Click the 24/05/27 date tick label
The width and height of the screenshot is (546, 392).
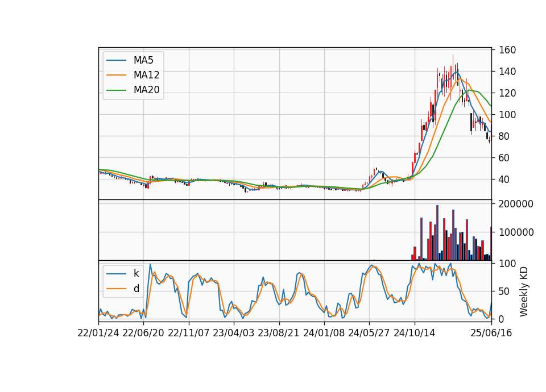369,333
